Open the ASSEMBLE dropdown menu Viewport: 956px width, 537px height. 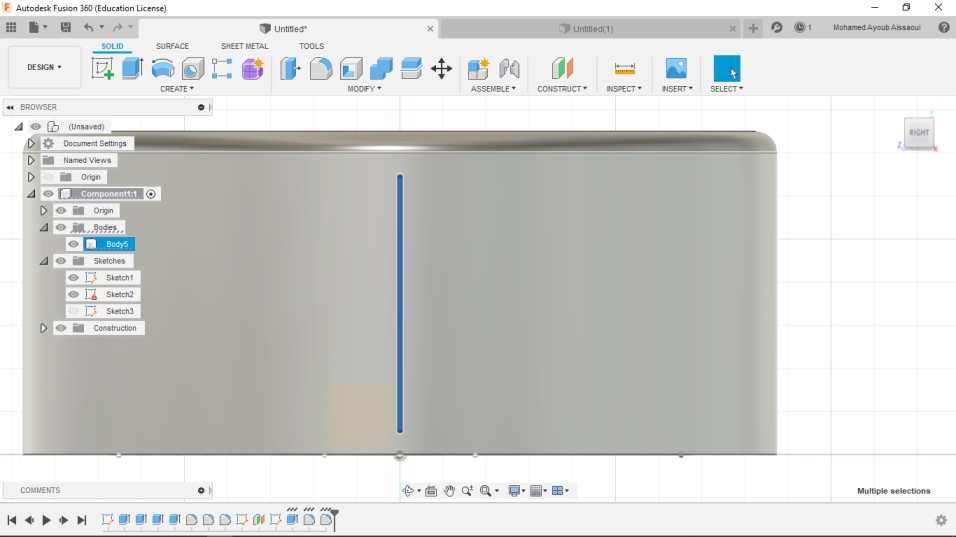493,89
